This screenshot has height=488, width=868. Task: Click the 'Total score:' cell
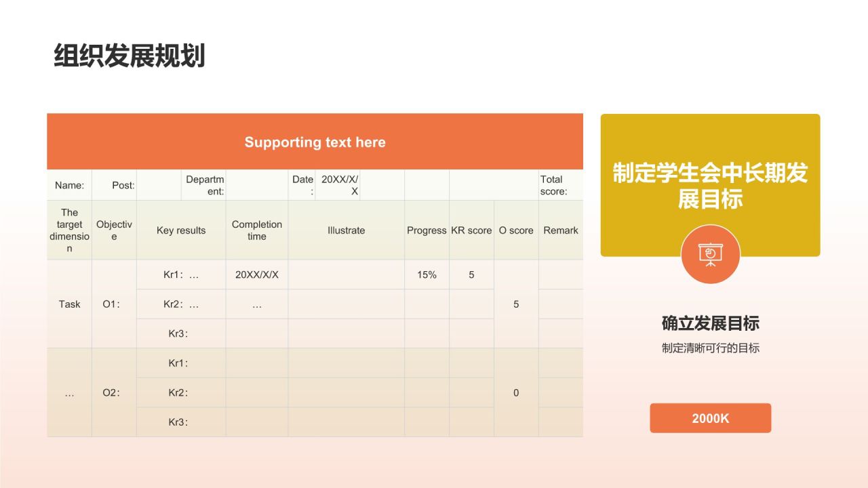pyautogui.click(x=560, y=185)
